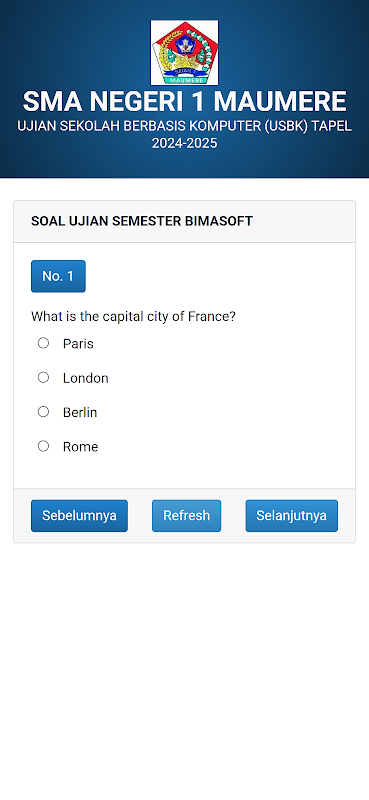Click the Rome answer label text
Viewport: 369px width, 800px height.
81,447
